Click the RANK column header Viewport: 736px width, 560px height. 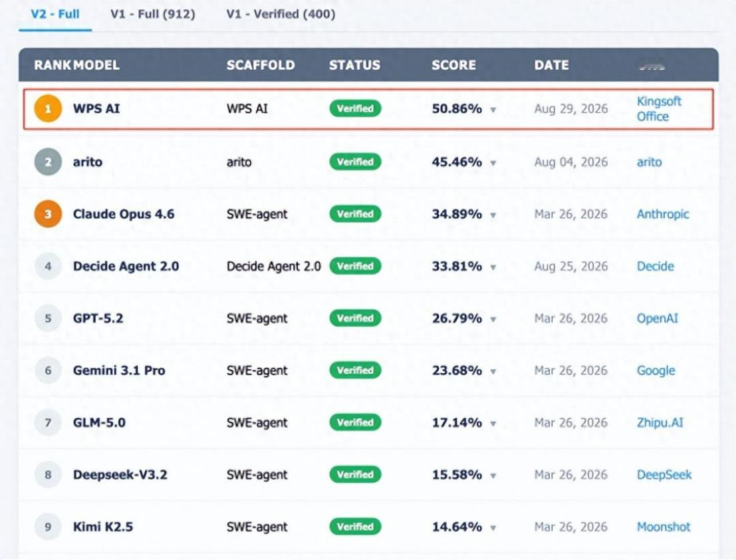[x=53, y=65]
